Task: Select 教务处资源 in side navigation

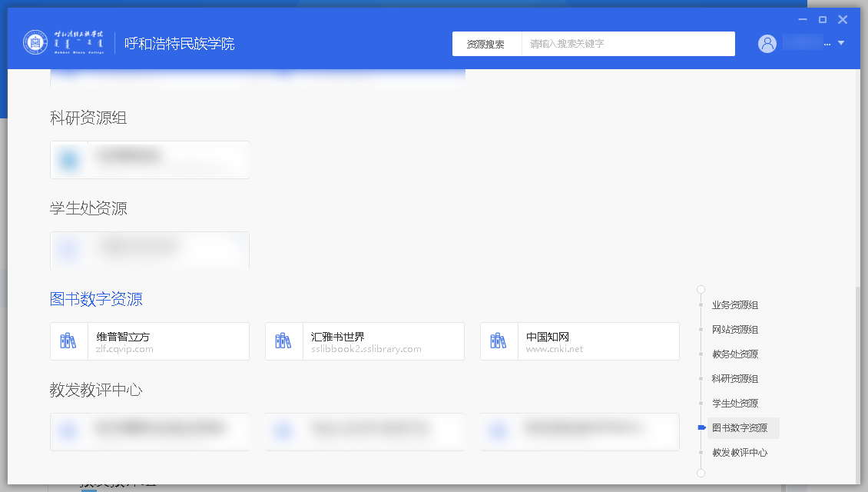Action: [x=735, y=354]
